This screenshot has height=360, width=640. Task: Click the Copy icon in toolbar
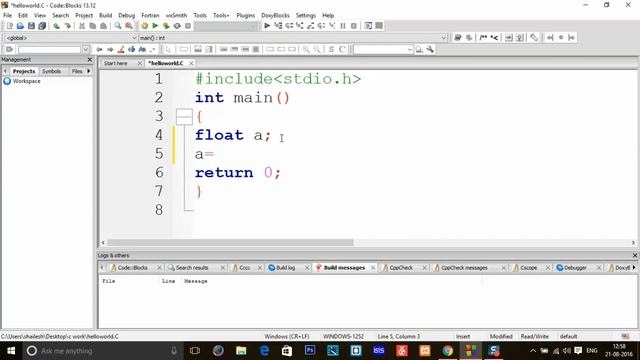93,26
